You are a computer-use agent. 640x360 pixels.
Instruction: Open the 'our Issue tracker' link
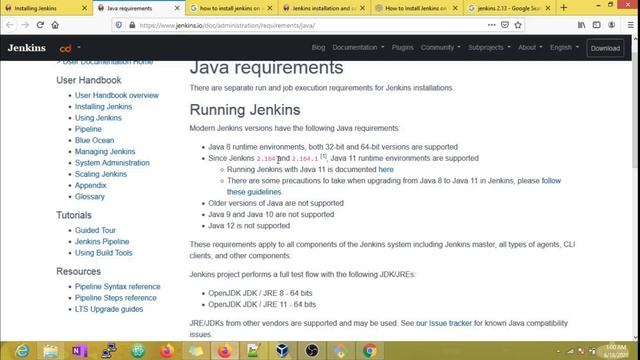pos(444,323)
